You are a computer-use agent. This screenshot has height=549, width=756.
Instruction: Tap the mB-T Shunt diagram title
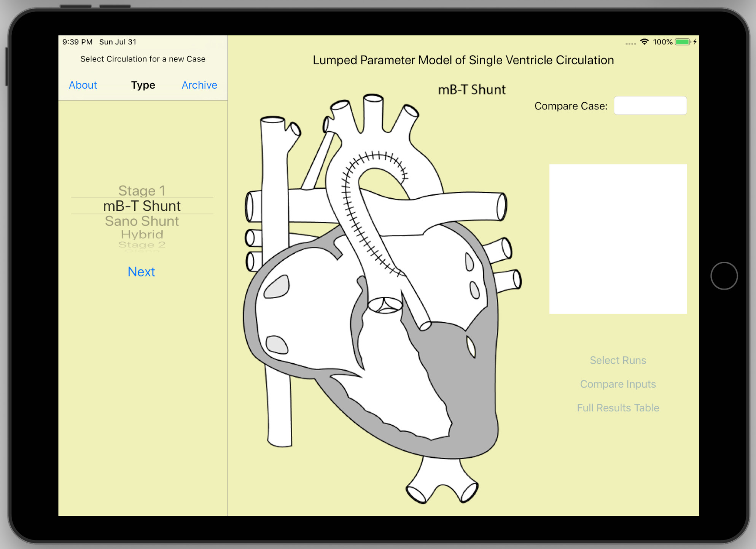pos(471,90)
